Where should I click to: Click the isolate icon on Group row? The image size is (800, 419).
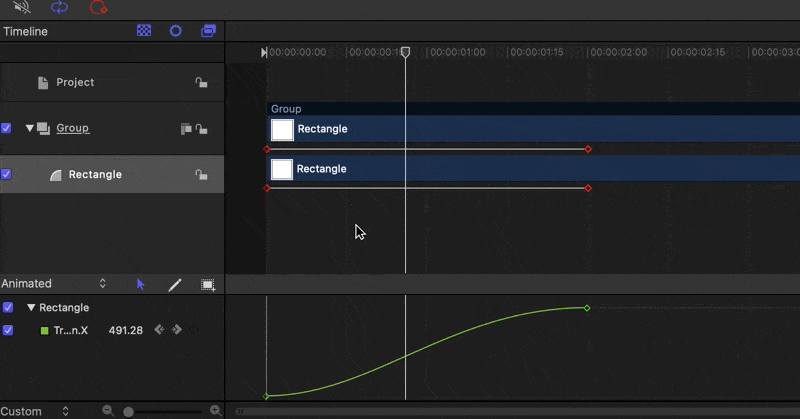[x=186, y=129]
